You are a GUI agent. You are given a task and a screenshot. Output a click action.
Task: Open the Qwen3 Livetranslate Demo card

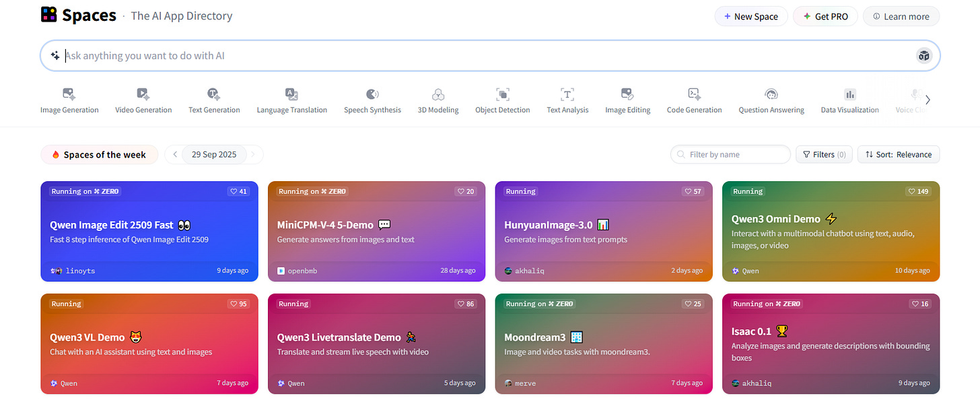(x=376, y=343)
